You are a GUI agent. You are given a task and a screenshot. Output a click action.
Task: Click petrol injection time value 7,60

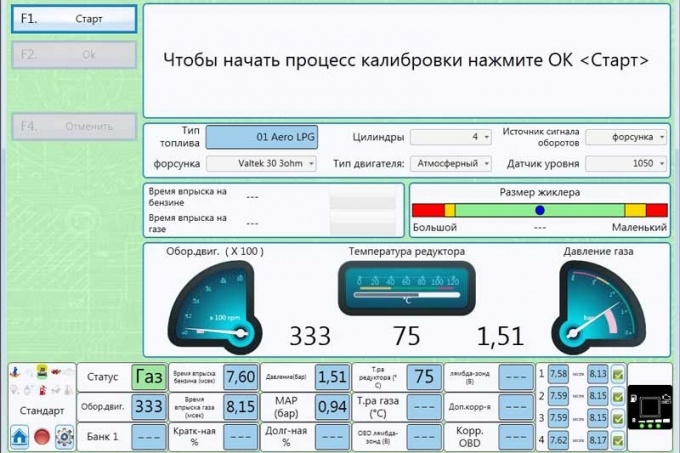[x=241, y=377]
